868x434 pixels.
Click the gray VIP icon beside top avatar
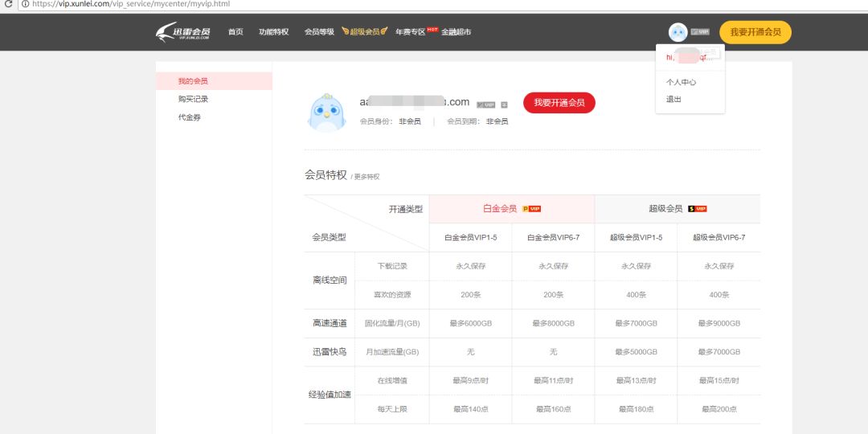tap(700, 32)
